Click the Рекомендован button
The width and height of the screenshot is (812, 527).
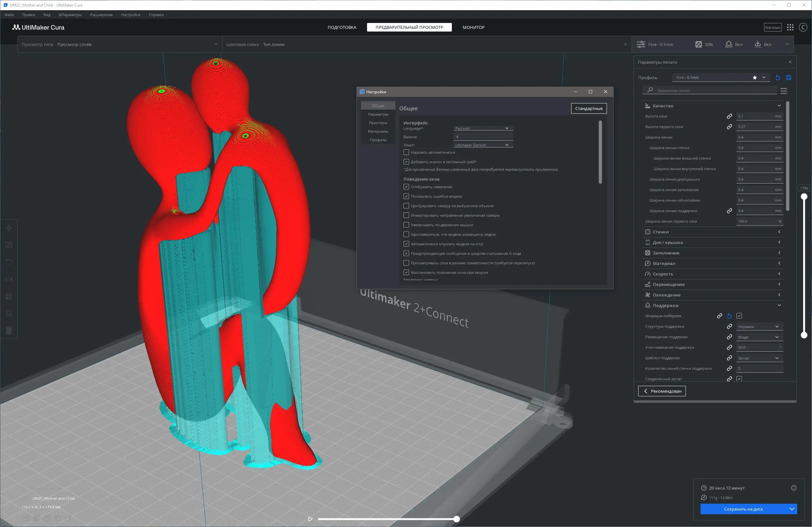661,391
